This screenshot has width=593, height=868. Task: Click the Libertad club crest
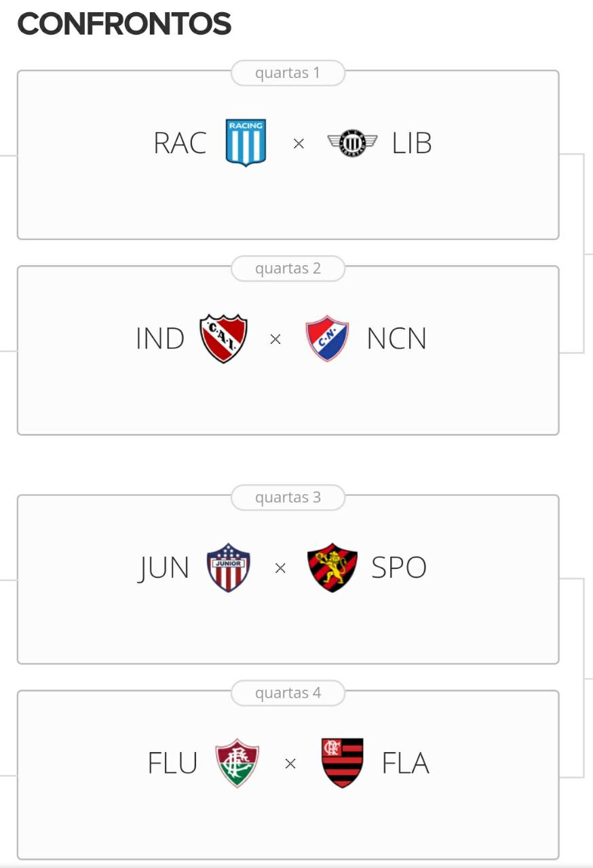pyautogui.click(x=352, y=142)
